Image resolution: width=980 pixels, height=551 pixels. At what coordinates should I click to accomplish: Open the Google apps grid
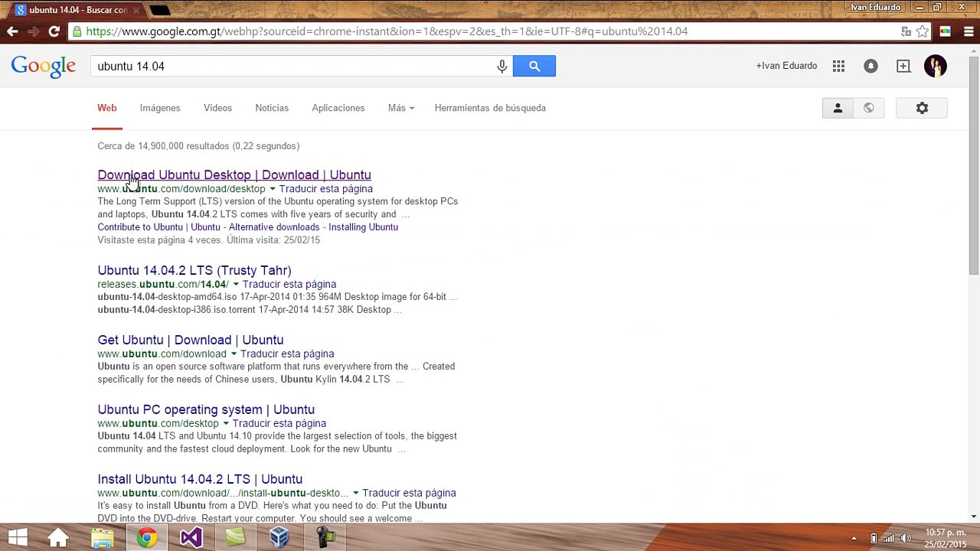tap(839, 67)
